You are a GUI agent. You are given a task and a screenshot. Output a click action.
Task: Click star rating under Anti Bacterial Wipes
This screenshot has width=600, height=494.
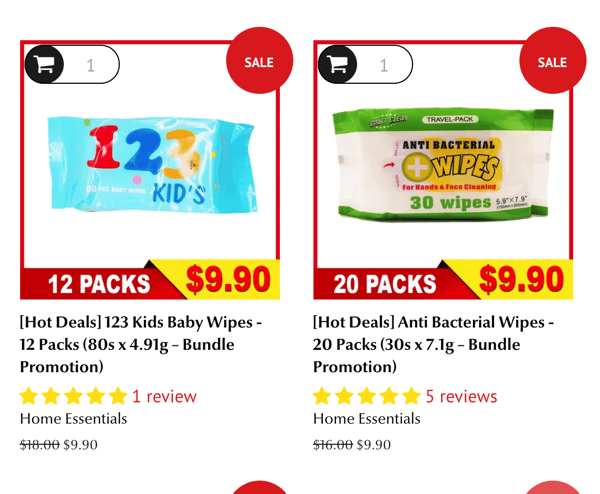point(367,396)
